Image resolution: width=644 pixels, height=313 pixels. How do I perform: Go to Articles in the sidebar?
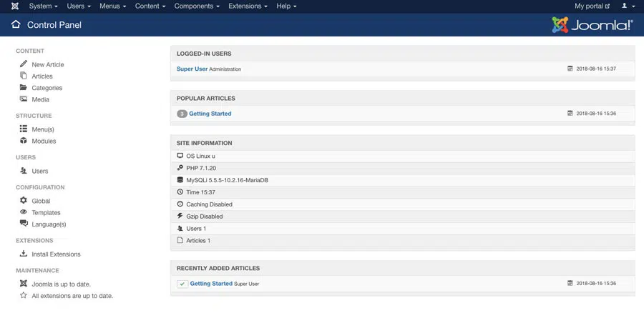click(42, 76)
